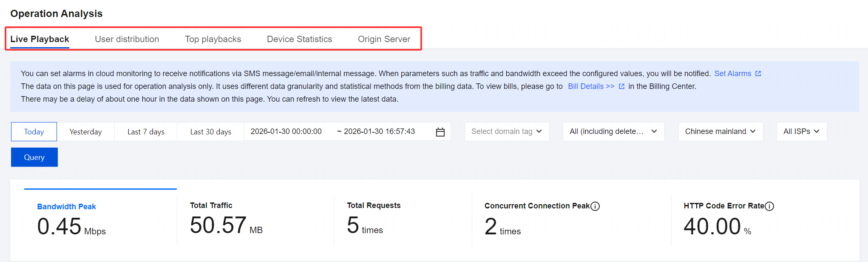Image resolution: width=868 pixels, height=262 pixels.
Task: Click the Bill Details external link icon
Action: point(621,86)
